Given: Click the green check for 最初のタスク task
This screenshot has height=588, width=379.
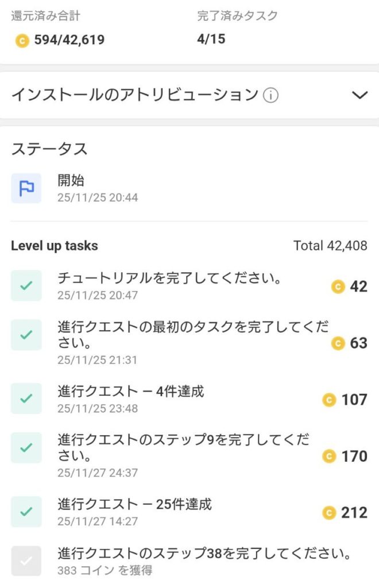Looking at the screenshot, I should click(x=26, y=335).
